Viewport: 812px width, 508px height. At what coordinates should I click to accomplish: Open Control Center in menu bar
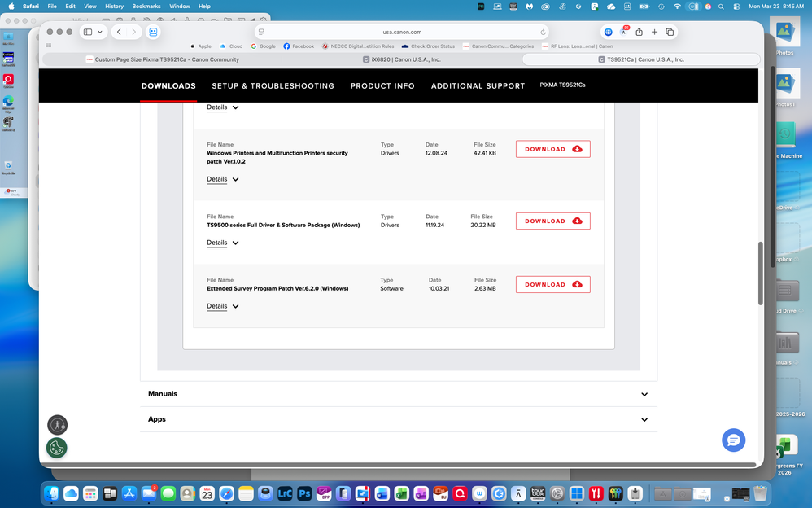tap(736, 7)
